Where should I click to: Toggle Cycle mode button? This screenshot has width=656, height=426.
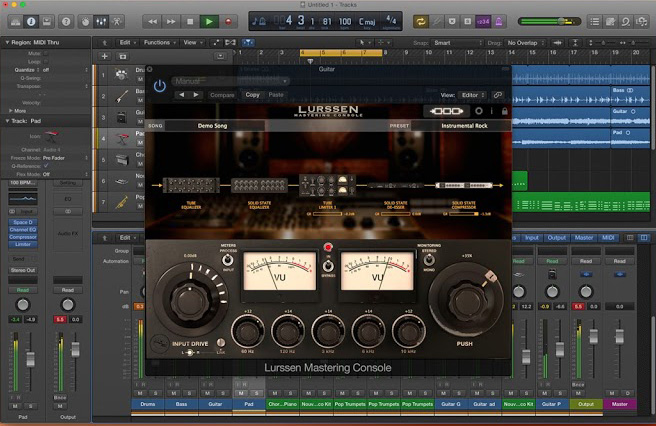click(x=421, y=22)
